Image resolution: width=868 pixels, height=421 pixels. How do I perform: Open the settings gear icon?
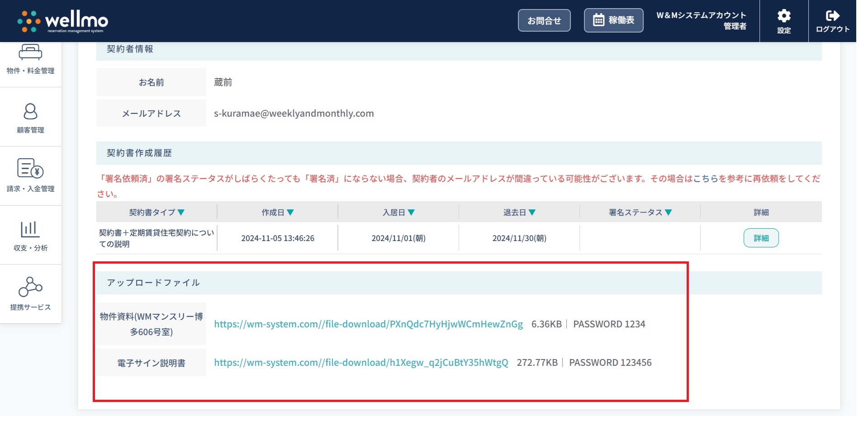tap(784, 16)
